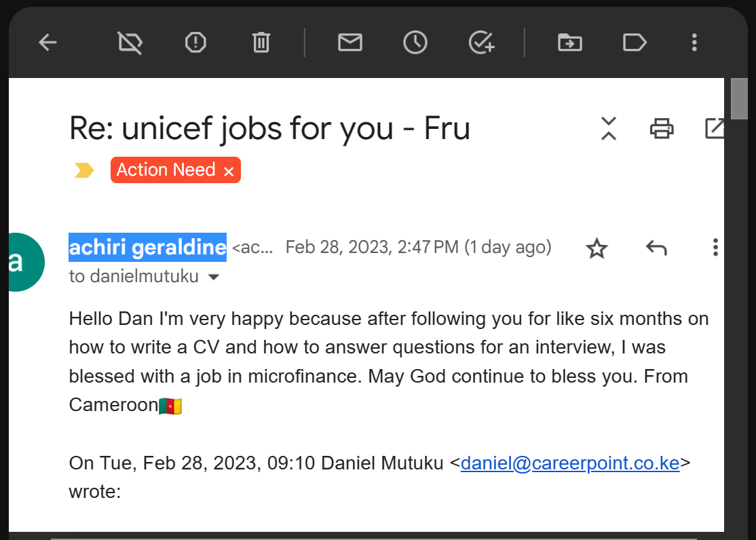Viewport: 756px width, 540px height.
Task: Toggle the yellow importance marker
Action: tap(84, 170)
